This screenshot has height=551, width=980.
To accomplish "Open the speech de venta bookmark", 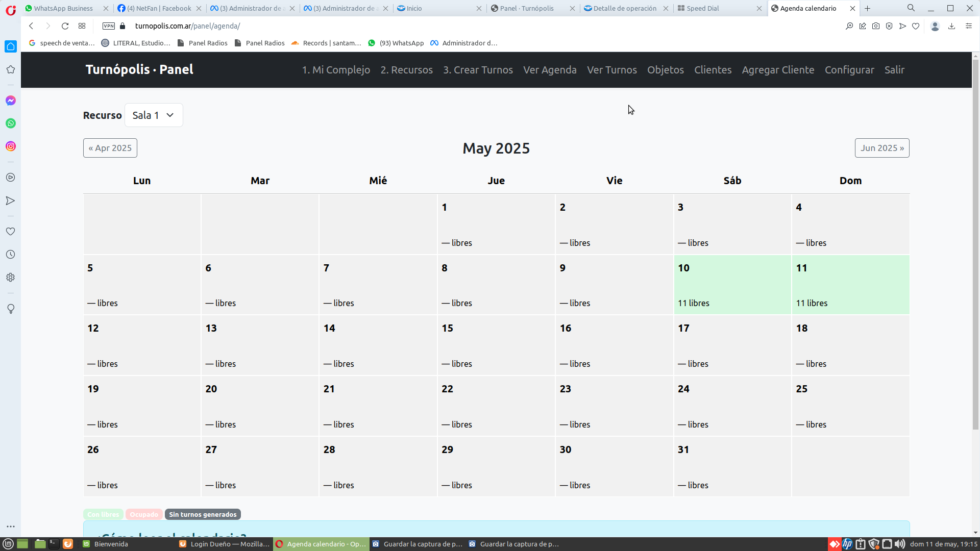I will [62, 43].
